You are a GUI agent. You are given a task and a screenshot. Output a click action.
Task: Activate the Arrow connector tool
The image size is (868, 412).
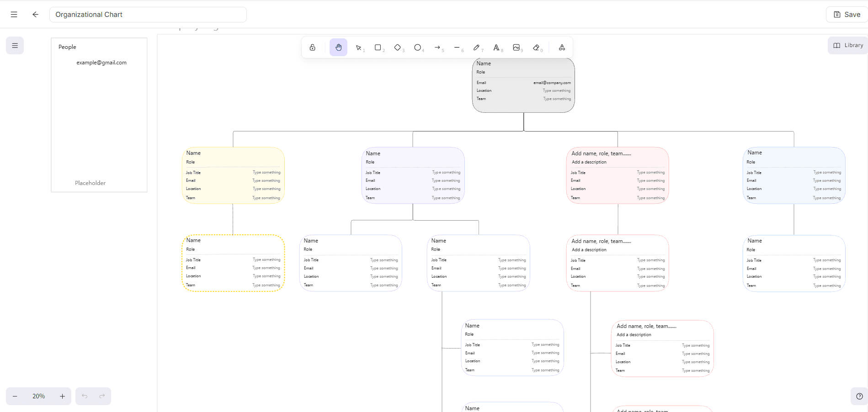point(437,48)
